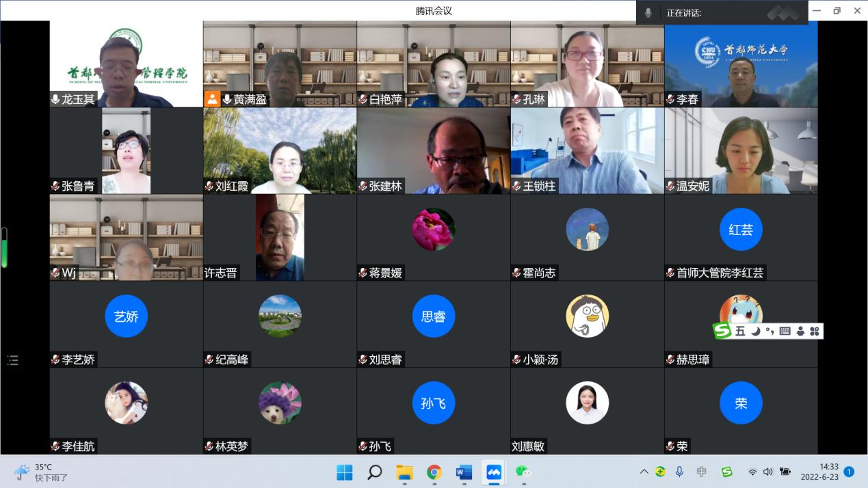Image resolution: width=868 pixels, height=488 pixels.
Task: Click the Sogou S logo on the IME bar
Action: (722, 331)
